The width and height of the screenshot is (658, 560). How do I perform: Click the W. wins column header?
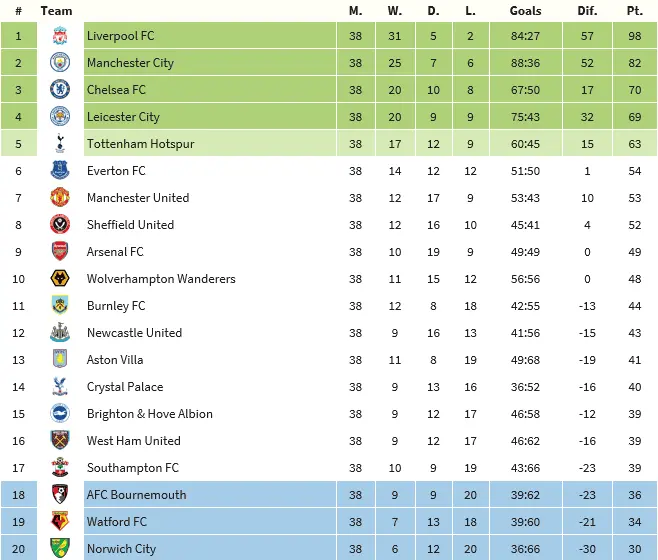394,11
